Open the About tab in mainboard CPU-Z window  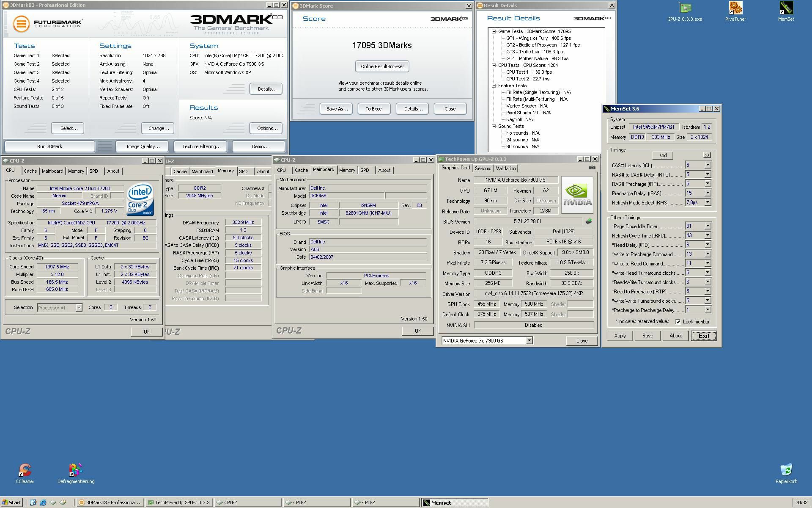point(384,170)
